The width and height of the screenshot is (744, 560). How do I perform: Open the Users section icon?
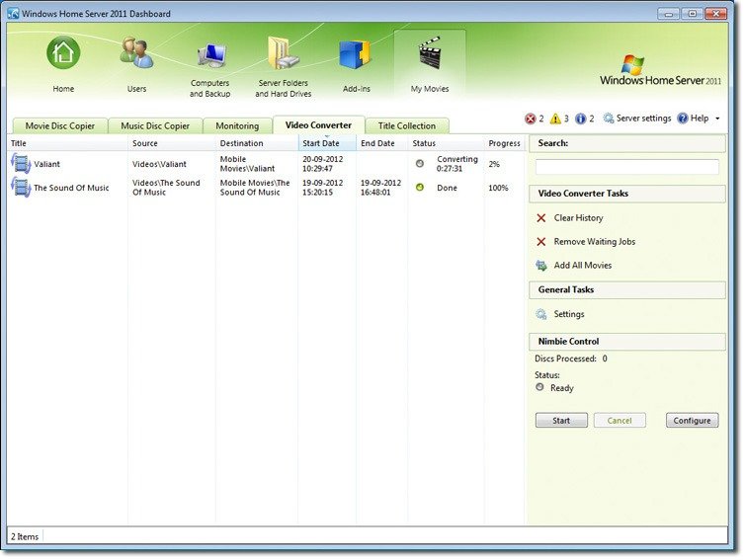[136, 52]
